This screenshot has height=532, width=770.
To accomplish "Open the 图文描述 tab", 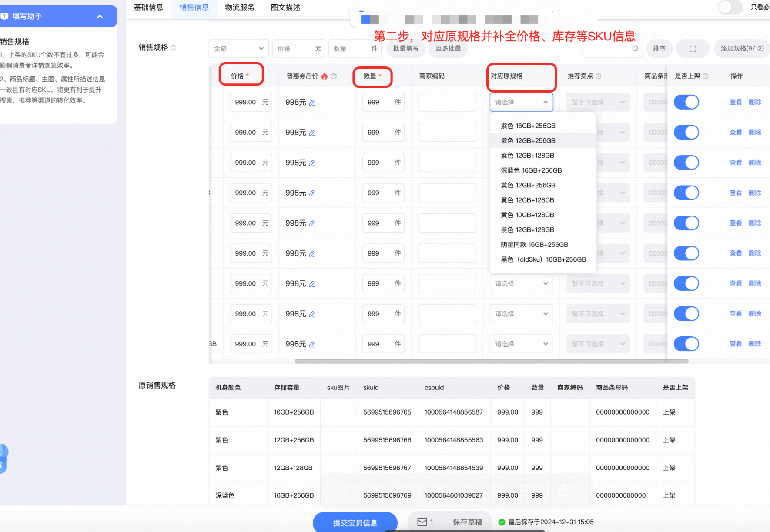I will [x=285, y=7].
